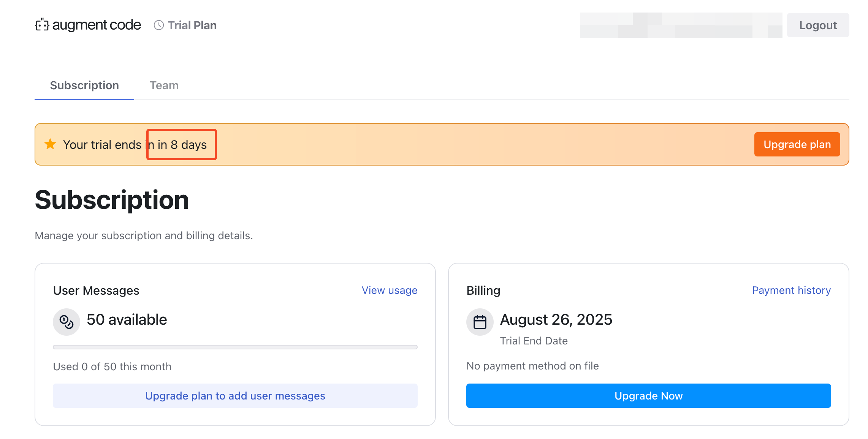Click the August 26, 2025 trial end date
Viewport: 868px width, 439px height.
click(x=556, y=320)
